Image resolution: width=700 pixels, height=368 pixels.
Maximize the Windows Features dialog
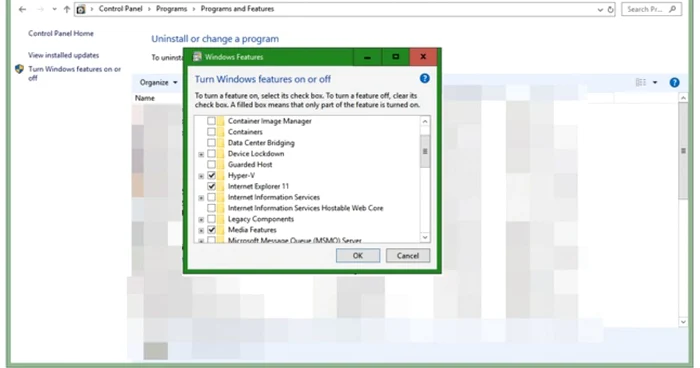(x=396, y=57)
